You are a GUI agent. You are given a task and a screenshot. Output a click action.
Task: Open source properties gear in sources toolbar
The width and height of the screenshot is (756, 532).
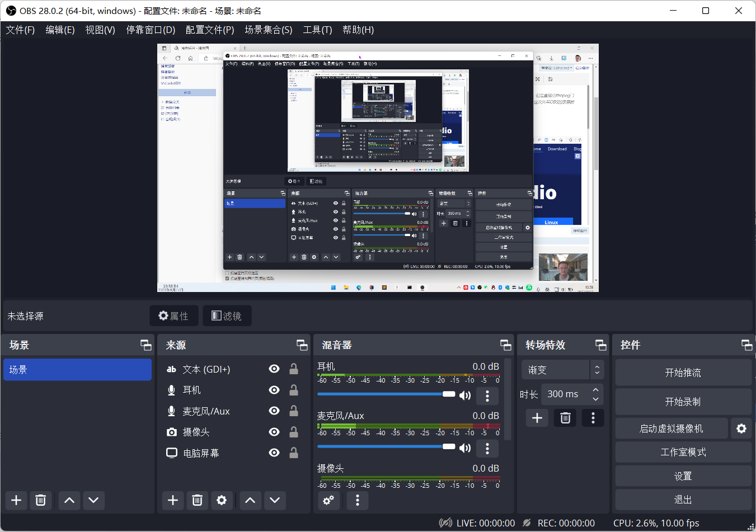coord(222,500)
